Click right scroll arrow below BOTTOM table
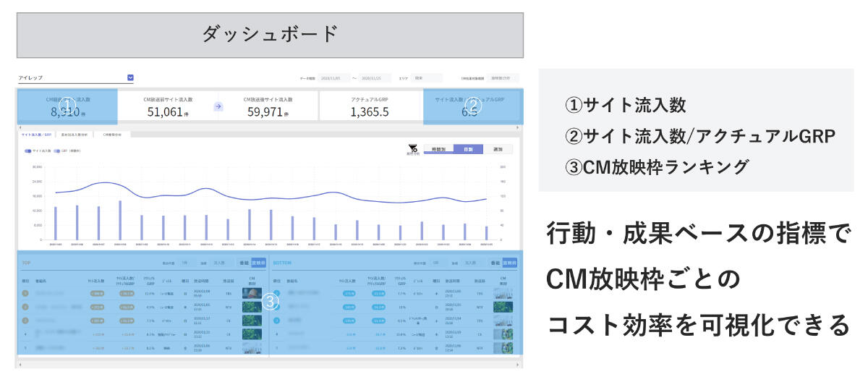Viewport: 868px width, 377px height. pyautogui.click(x=518, y=364)
